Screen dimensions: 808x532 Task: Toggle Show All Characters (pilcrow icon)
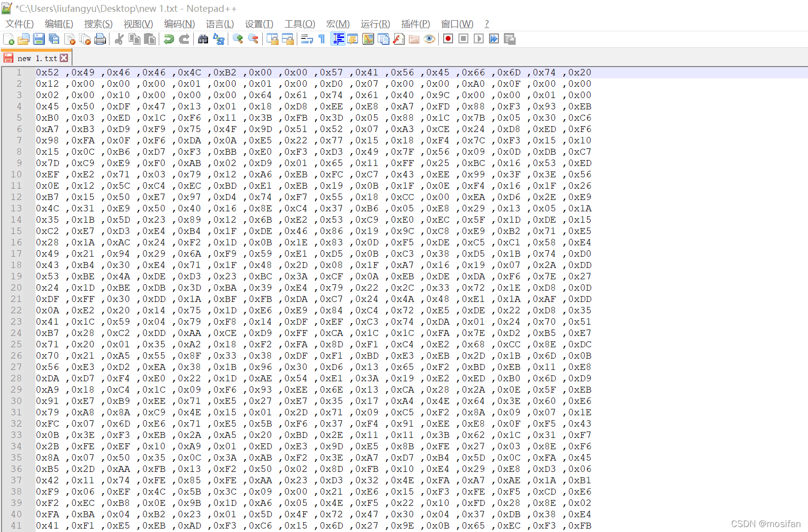coord(322,39)
